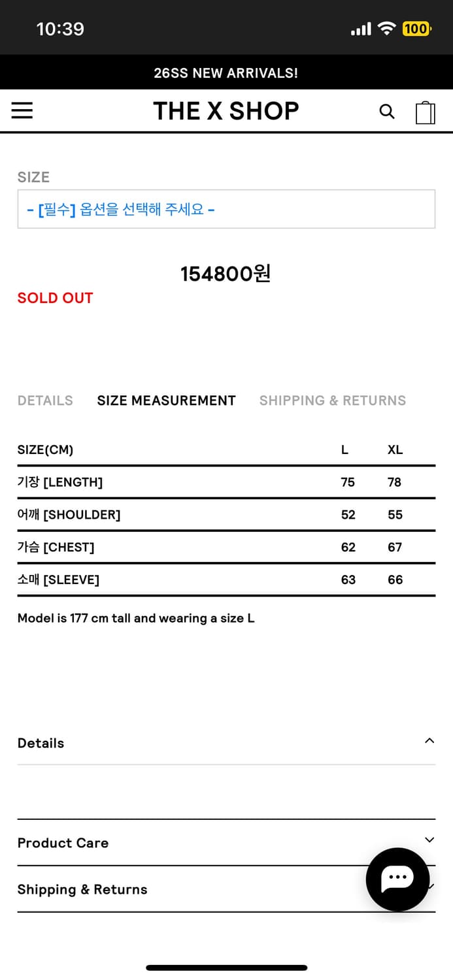Viewport: 453px width, 980px height.
Task: Tap the home indicator bar
Action: click(226, 968)
